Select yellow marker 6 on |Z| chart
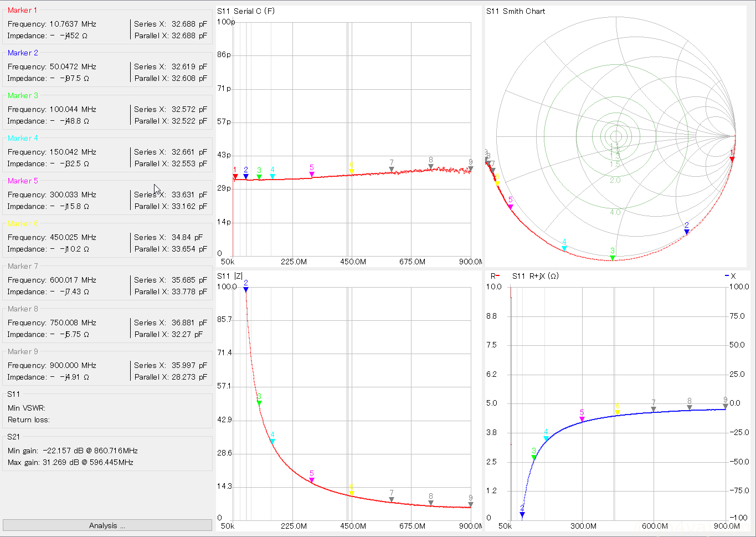The image size is (756, 537). [x=352, y=493]
